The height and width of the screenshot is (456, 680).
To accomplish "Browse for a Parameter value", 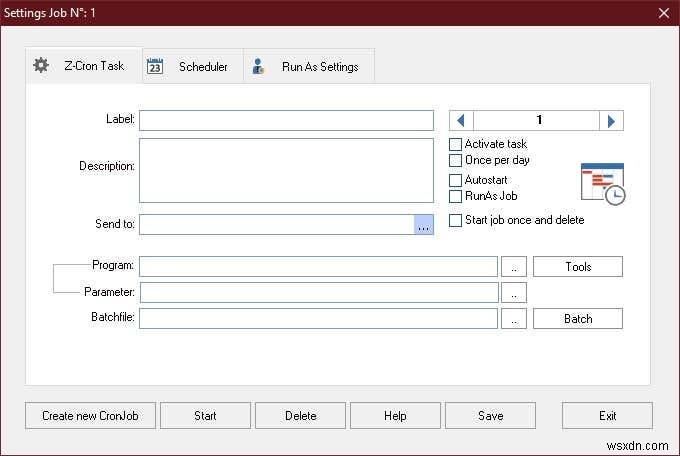I will point(514,292).
